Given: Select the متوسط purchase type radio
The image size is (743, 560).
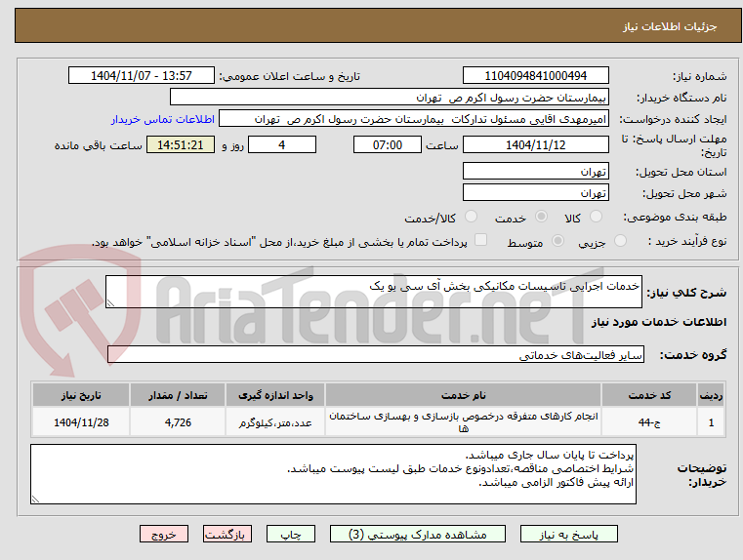Looking at the screenshot, I should [x=558, y=241].
